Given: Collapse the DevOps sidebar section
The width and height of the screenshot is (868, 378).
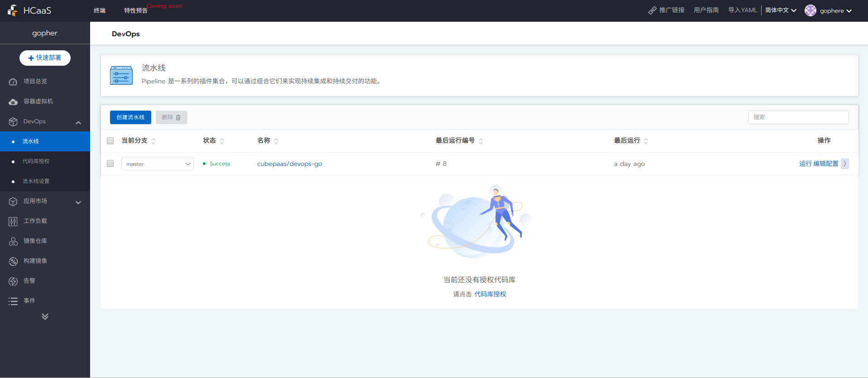Looking at the screenshot, I should pos(78,122).
